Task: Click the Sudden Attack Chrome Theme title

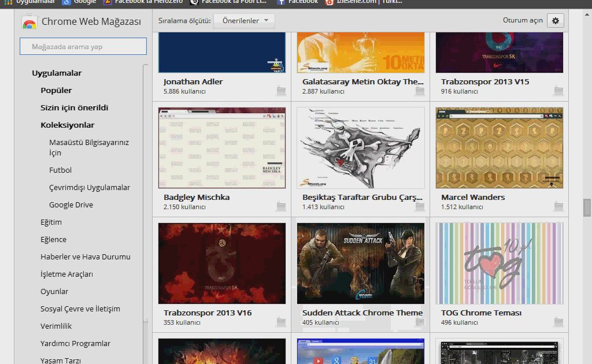Action: [x=362, y=313]
